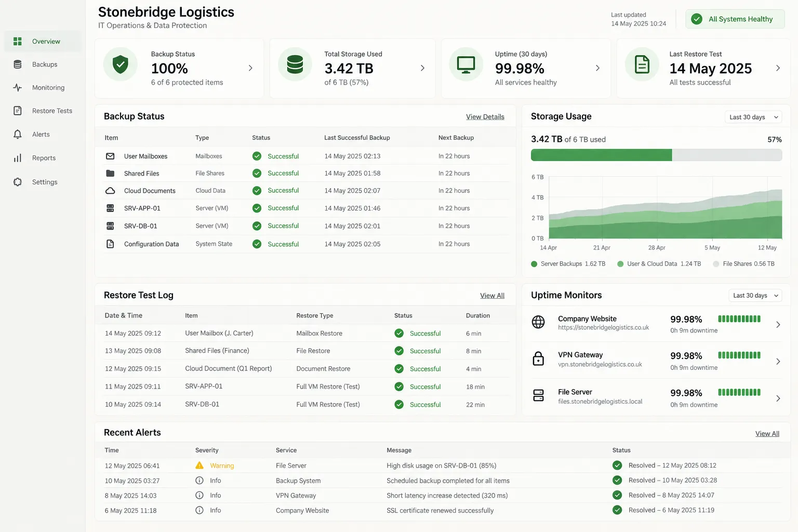Expand the VPN Gateway monitor chevron
Viewport: 798px width, 532px height.
point(778,362)
